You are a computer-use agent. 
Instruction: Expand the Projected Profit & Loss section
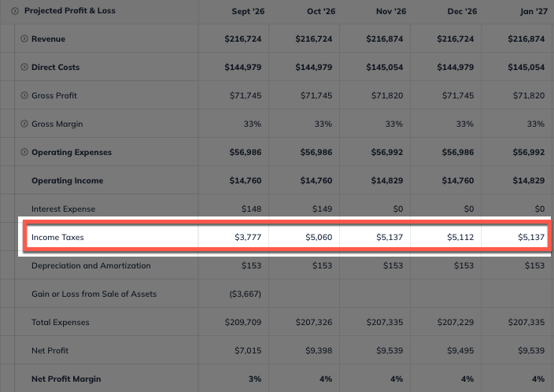coord(15,11)
